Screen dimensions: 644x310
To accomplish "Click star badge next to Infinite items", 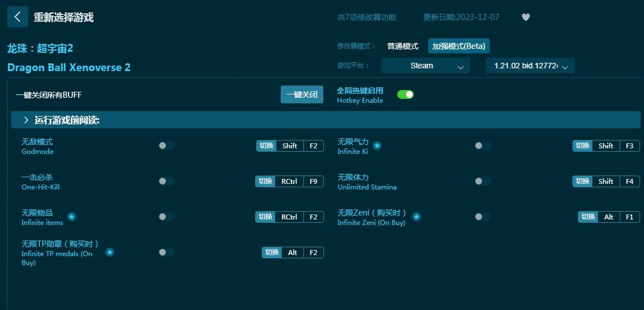I will [x=72, y=217].
